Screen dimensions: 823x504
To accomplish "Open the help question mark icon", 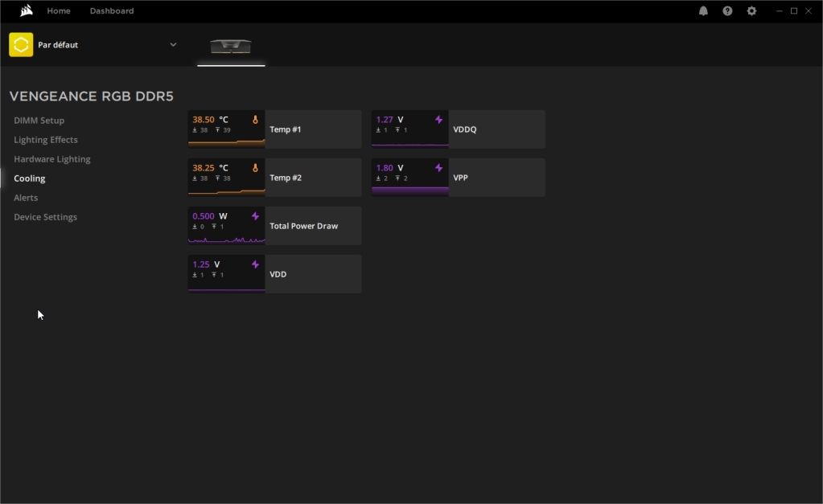I will pyautogui.click(x=727, y=10).
